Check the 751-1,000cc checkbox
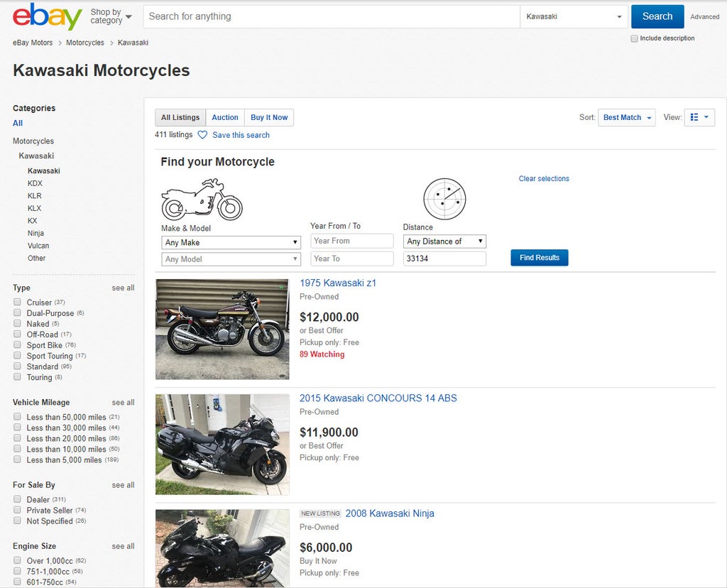 point(17,571)
